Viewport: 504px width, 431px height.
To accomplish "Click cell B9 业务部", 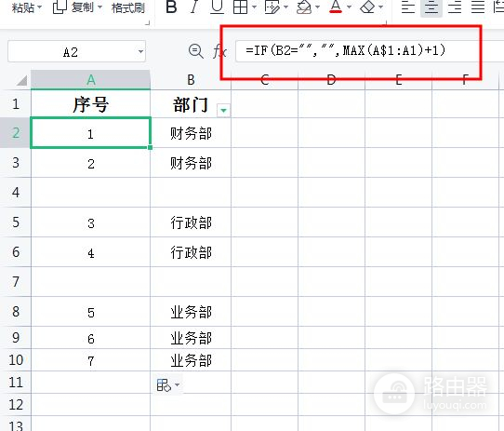I will tap(191, 338).
